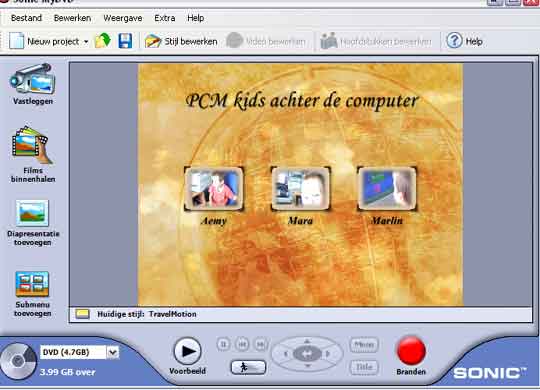
Task: Click the green open project arrow icon
Action: click(103, 41)
